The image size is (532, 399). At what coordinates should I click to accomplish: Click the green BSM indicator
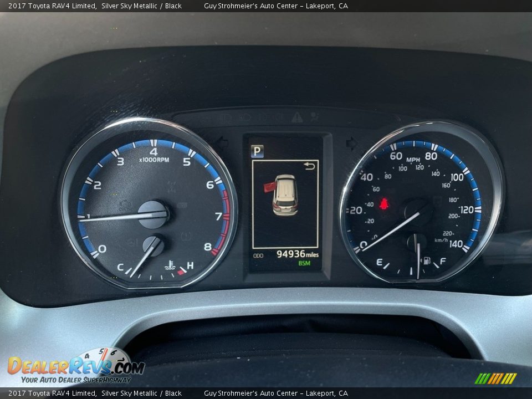pos(304,263)
